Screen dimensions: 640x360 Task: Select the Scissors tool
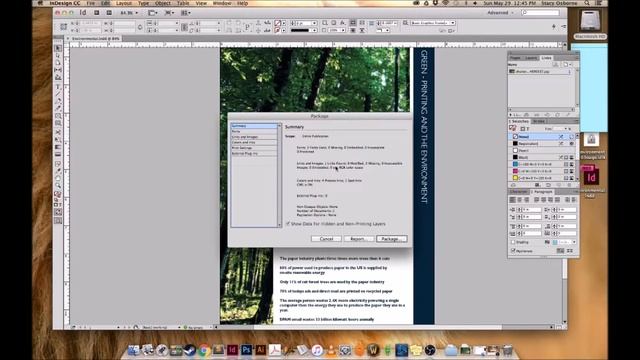click(x=58, y=132)
